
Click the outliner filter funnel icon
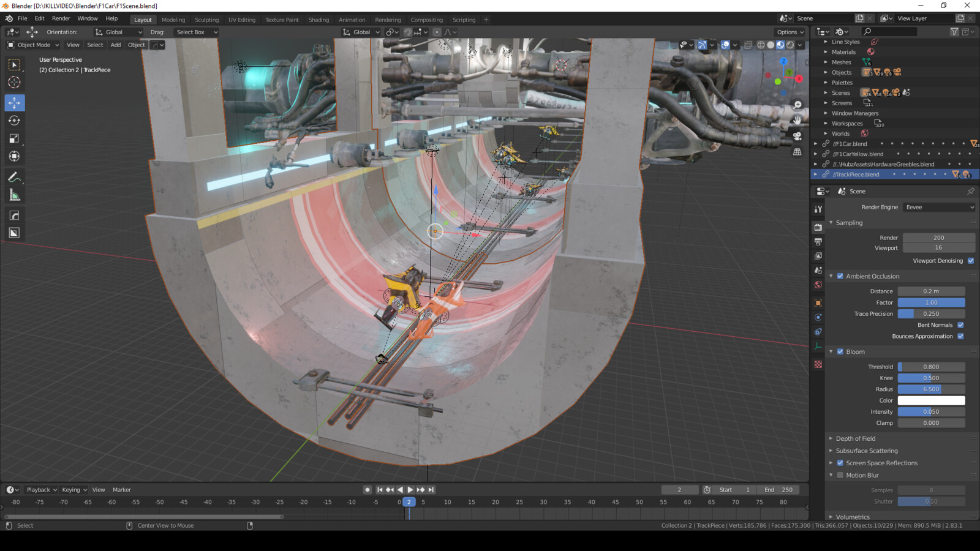click(954, 32)
